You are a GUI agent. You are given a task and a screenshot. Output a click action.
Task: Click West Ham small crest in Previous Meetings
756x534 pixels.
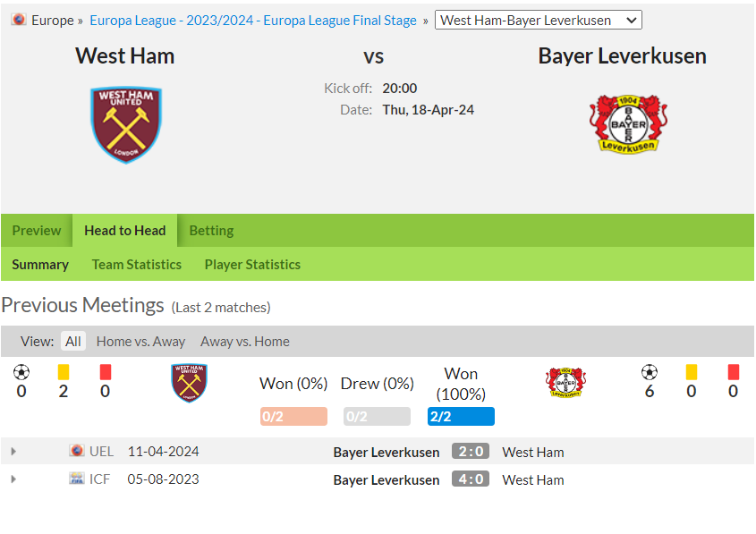pos(189,383)
